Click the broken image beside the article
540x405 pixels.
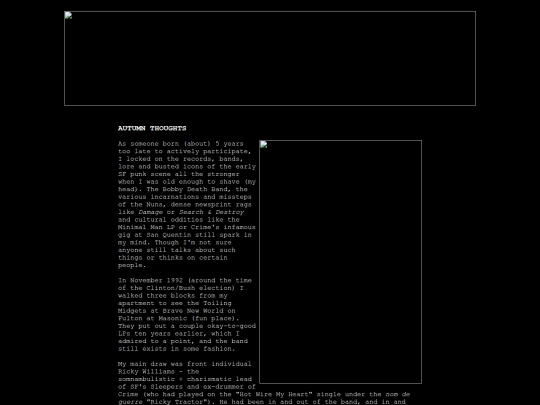340,262
